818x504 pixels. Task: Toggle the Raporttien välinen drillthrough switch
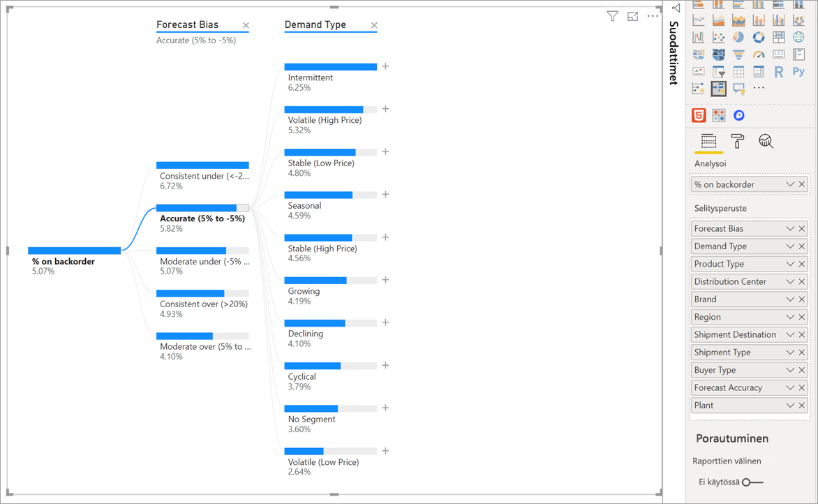pyautogui.click(x=752, y=482)
